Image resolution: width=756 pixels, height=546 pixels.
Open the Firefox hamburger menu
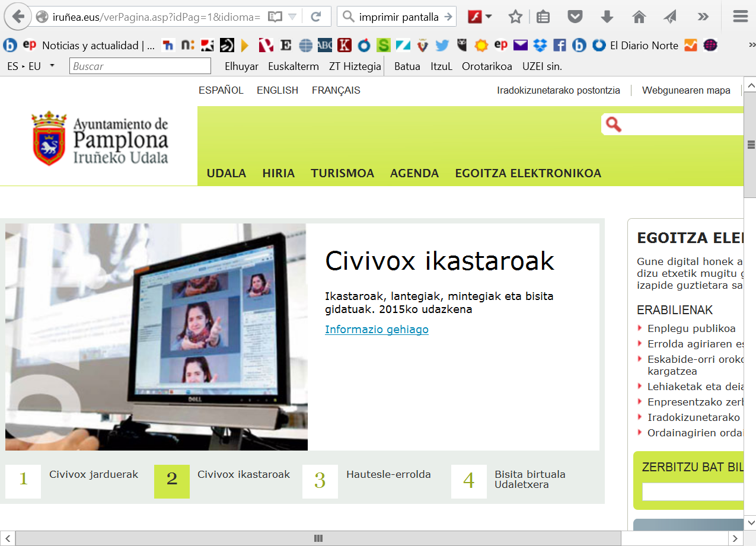[x=740, y=17]
